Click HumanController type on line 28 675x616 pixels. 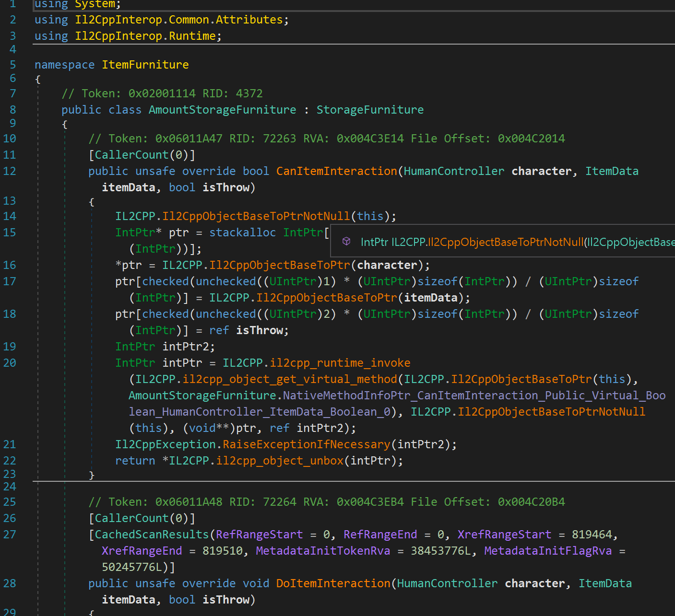coord(447,583)
